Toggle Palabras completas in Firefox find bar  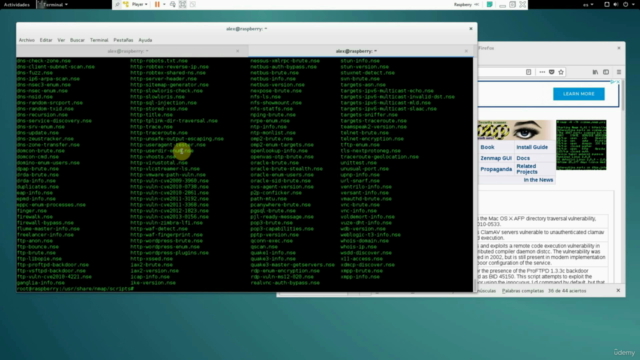pos(523,291)
